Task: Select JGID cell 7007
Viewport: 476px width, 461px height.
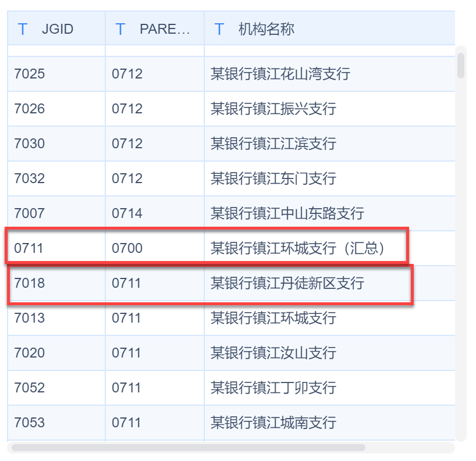Action: click(x=29, y=214)
